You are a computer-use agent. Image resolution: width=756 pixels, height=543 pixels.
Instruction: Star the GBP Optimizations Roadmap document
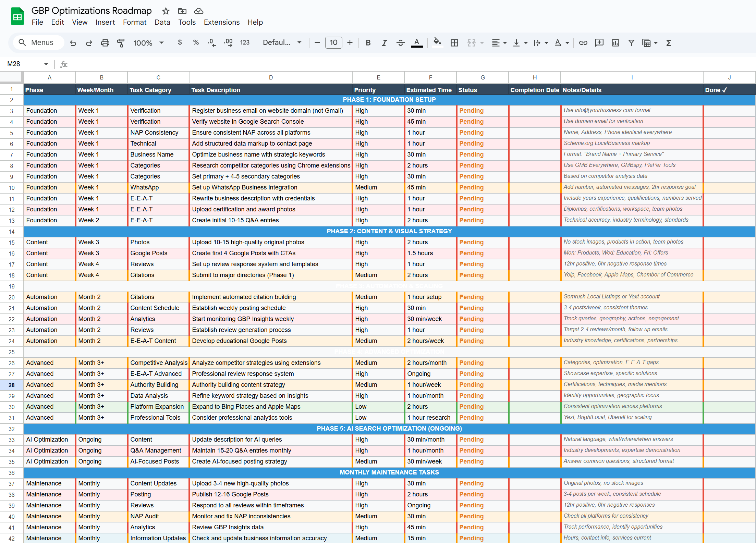[x=166, y=11]
